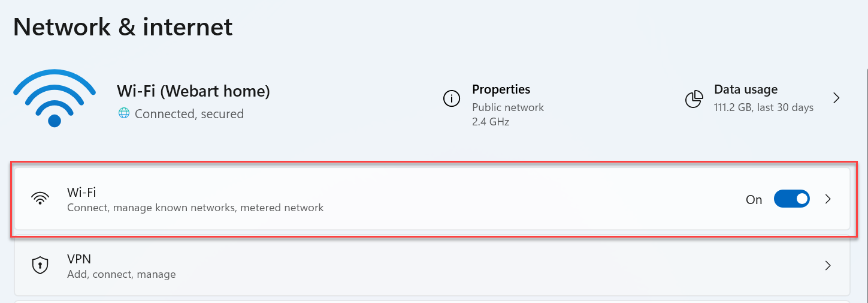Click the On label next to Wi-Fi toggle
Screen dimensions: 868x303
(754, 200)
